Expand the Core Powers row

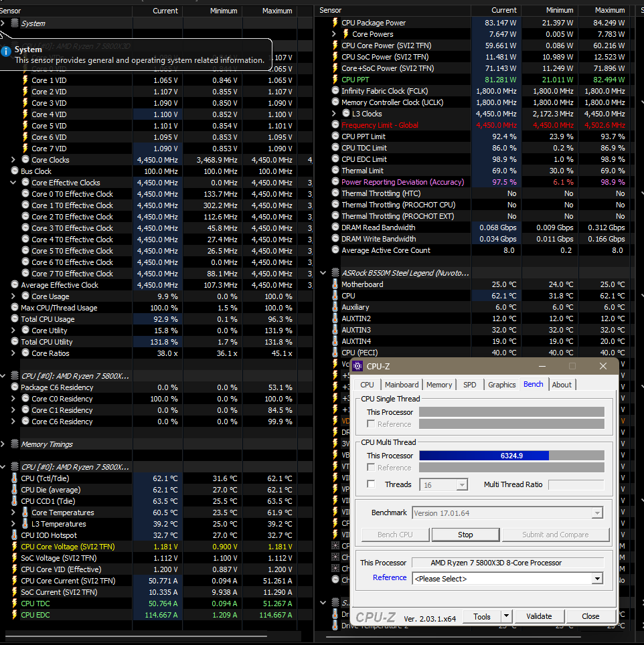334,33
